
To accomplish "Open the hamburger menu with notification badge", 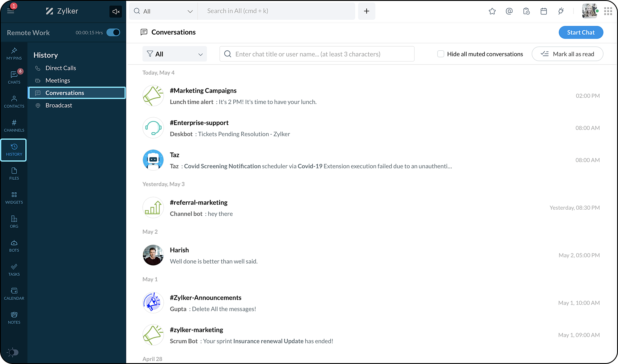I will (x=11, y=11).
